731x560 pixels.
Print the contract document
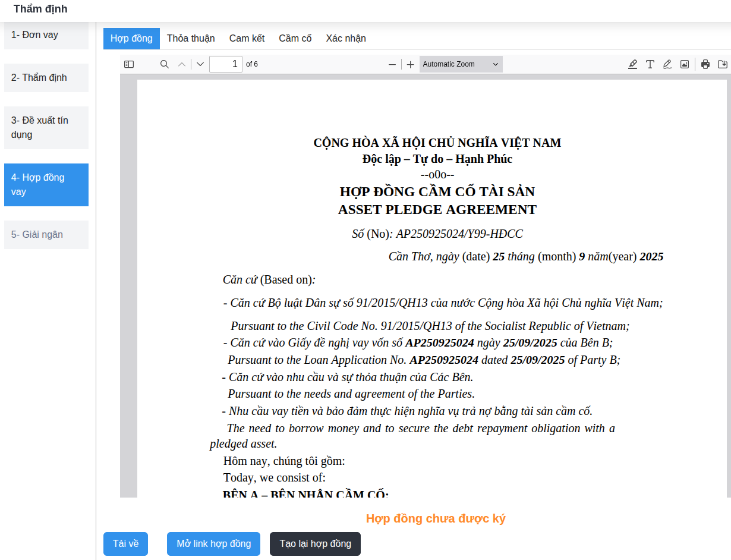[x=705, y=64]
